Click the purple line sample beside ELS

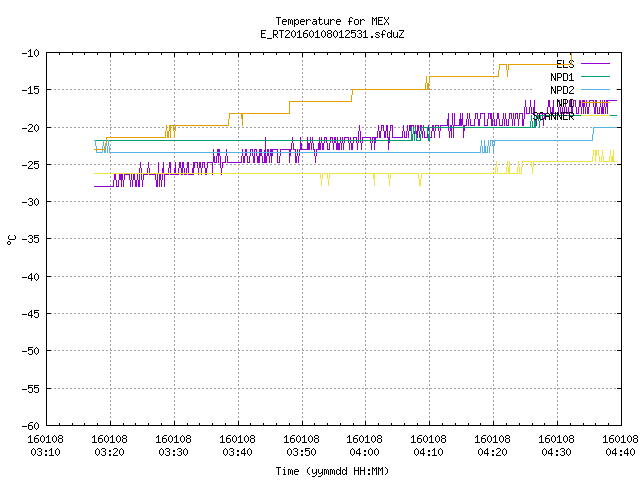(595, 64)
